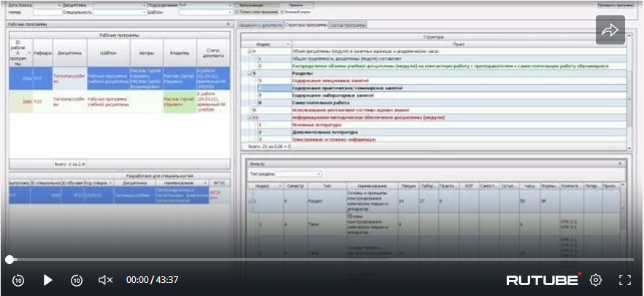Unmute the video sound
644x296 pixels.
[x=106, y=280]
